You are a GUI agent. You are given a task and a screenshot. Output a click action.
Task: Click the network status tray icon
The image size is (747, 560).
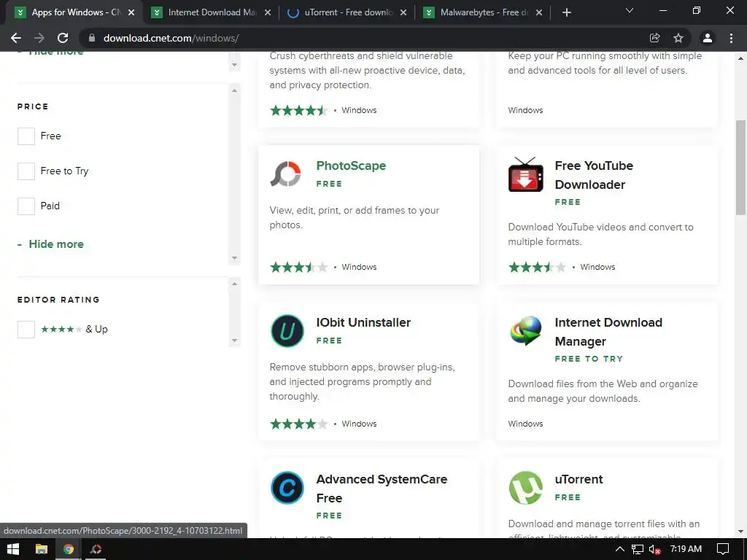(638, 549)
